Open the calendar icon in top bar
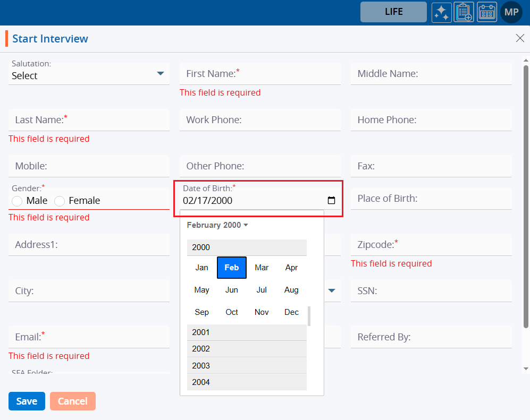The width and height of the screenshot is (530, 420). pyautogui.click(x=486, y=12)
